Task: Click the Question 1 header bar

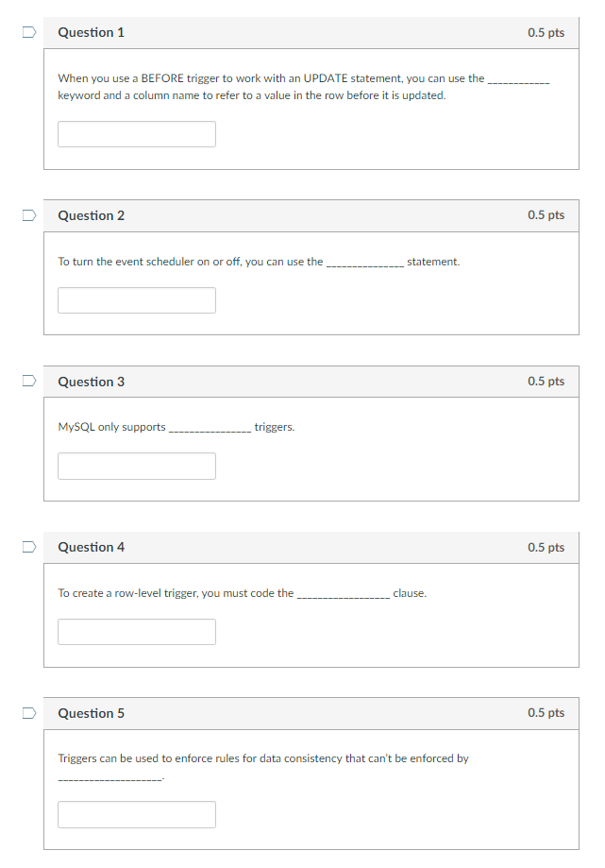Action: coord(311,31)
